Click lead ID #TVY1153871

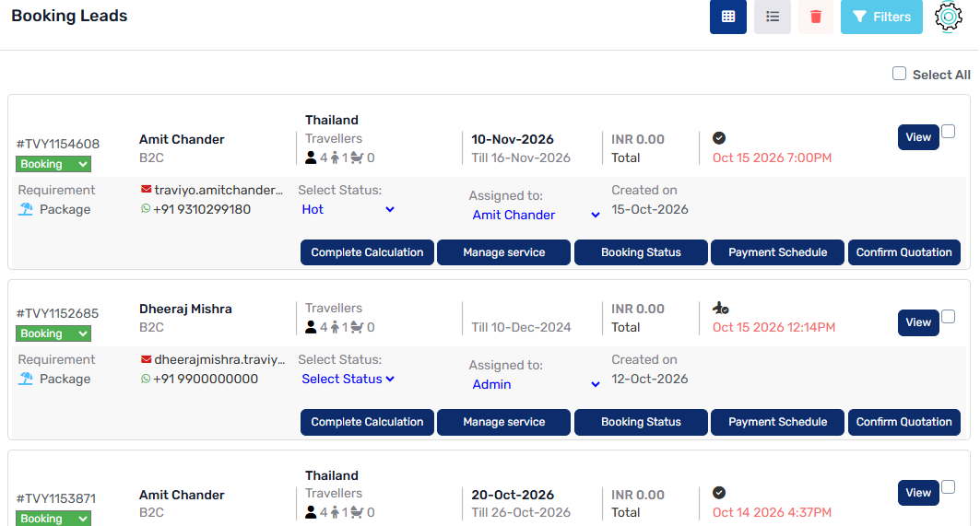56,498
